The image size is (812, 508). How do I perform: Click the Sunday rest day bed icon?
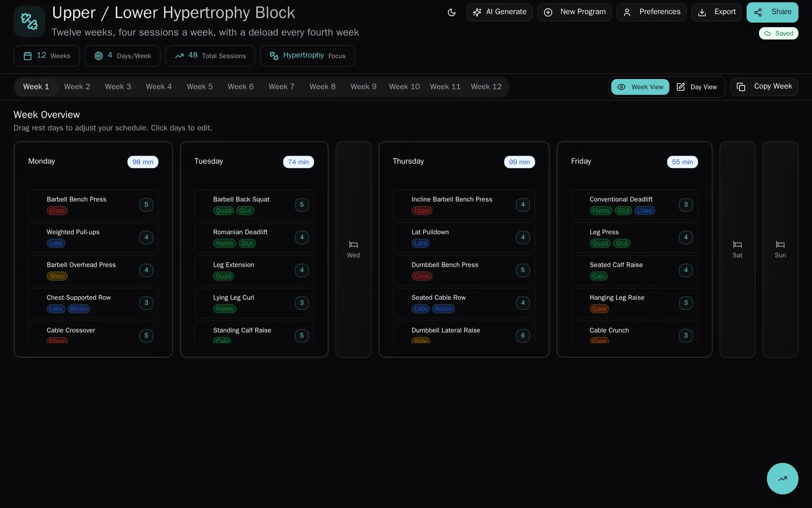[x=780, y=244]
